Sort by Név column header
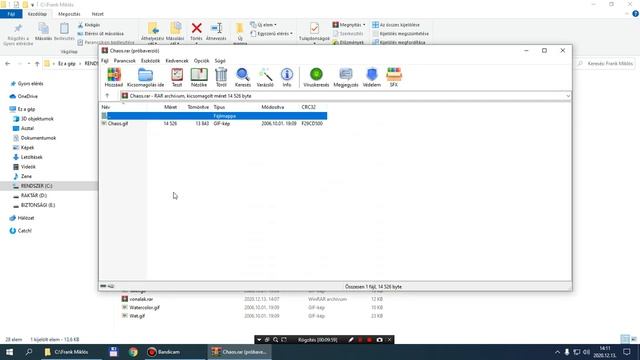The image size is (640, 360). click(x=105, y=107)
